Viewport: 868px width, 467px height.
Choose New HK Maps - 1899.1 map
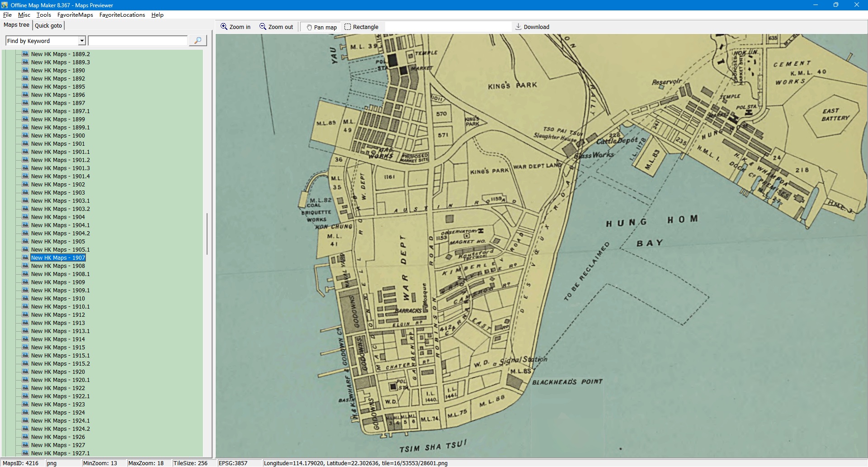[60, 128]
